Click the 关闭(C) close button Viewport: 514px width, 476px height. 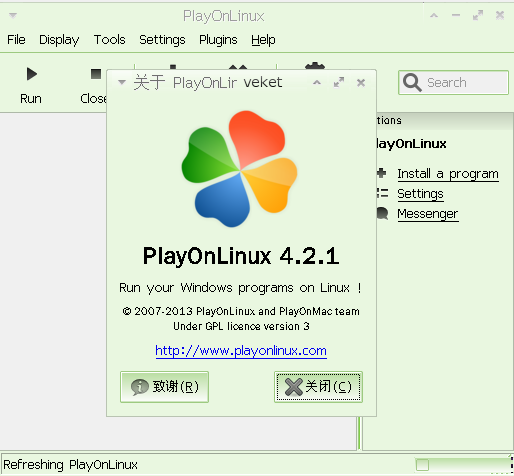point(318,387)
